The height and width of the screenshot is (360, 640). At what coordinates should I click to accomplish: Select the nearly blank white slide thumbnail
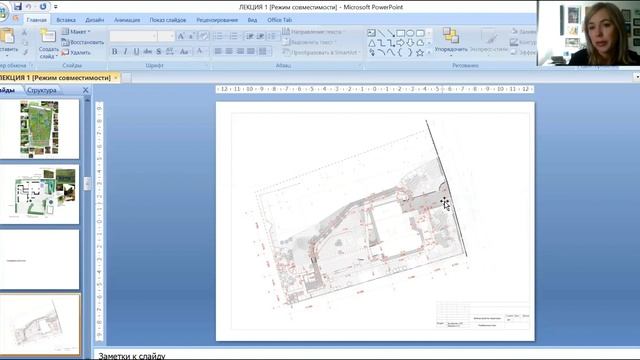coord(40,260)
